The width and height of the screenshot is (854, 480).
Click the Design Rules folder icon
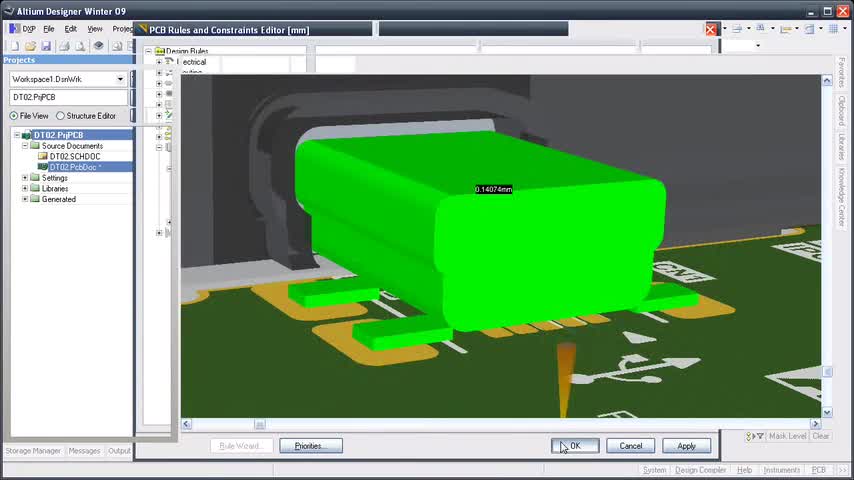coord(160,51)
